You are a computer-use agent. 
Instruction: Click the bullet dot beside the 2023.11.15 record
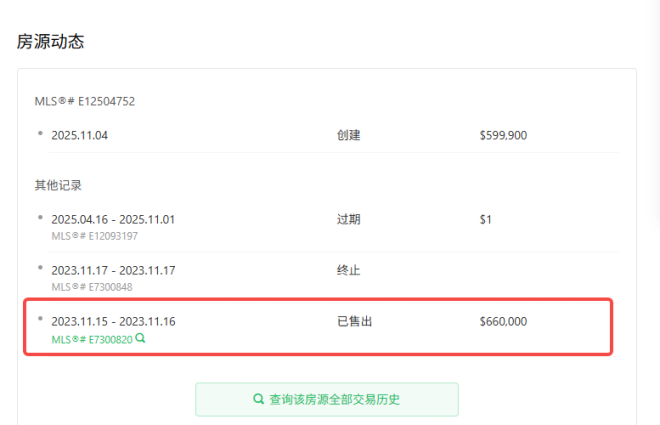(x=40, y=319)
